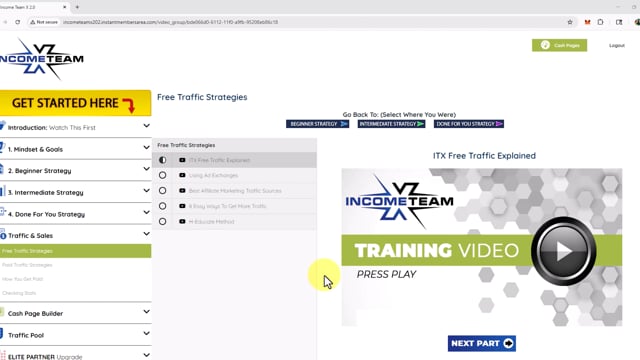The width and height of the screenshot is (640, 360).
Task: Click video icon beside ITX Free Traffic Explained
Action: click(182, 160)
